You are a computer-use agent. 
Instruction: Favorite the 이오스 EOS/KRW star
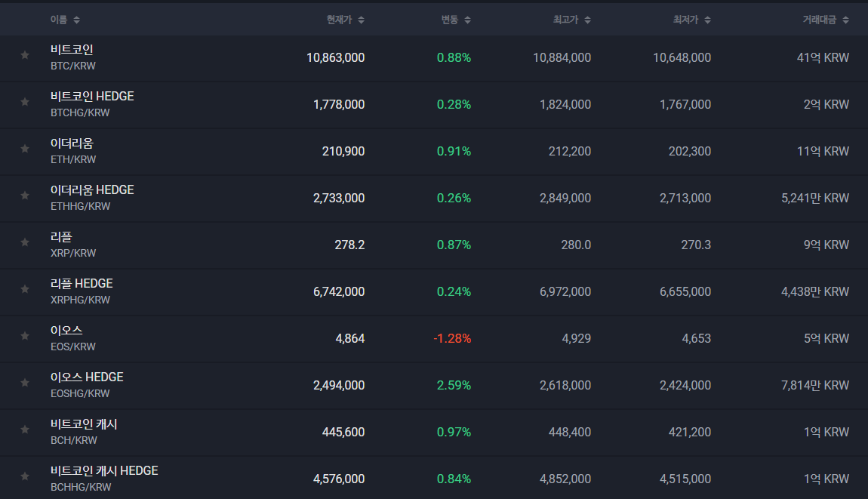[x=25, y=336]
